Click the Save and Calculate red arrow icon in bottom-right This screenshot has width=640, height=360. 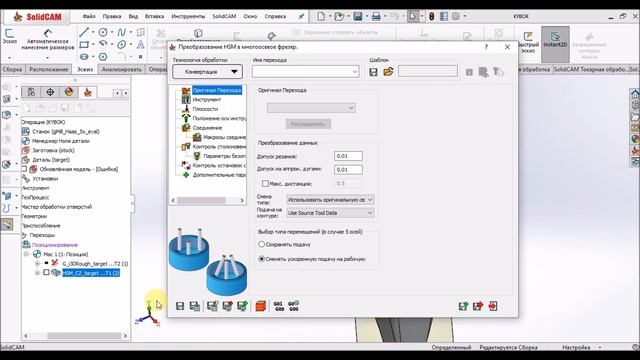coord(478,306)
